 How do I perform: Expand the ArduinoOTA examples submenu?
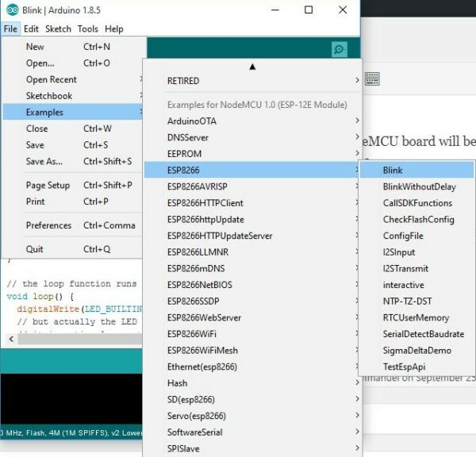coord(191,121)
